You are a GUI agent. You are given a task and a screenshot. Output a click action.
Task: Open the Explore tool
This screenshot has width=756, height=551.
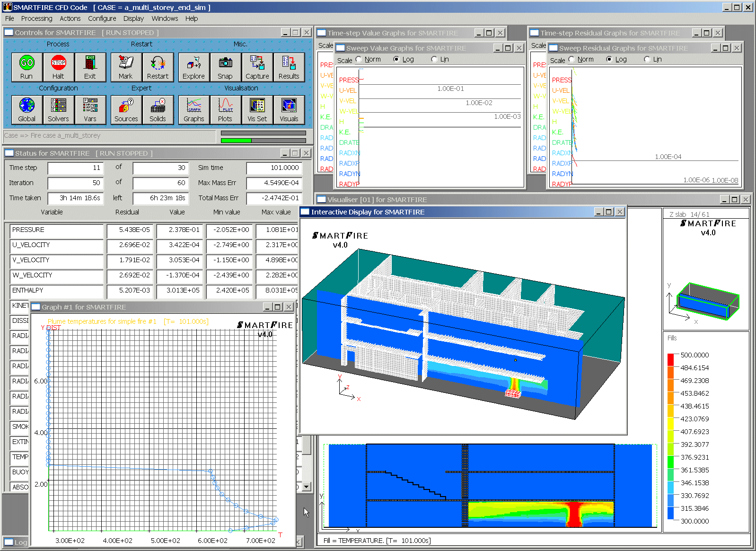tap(193, 67)
